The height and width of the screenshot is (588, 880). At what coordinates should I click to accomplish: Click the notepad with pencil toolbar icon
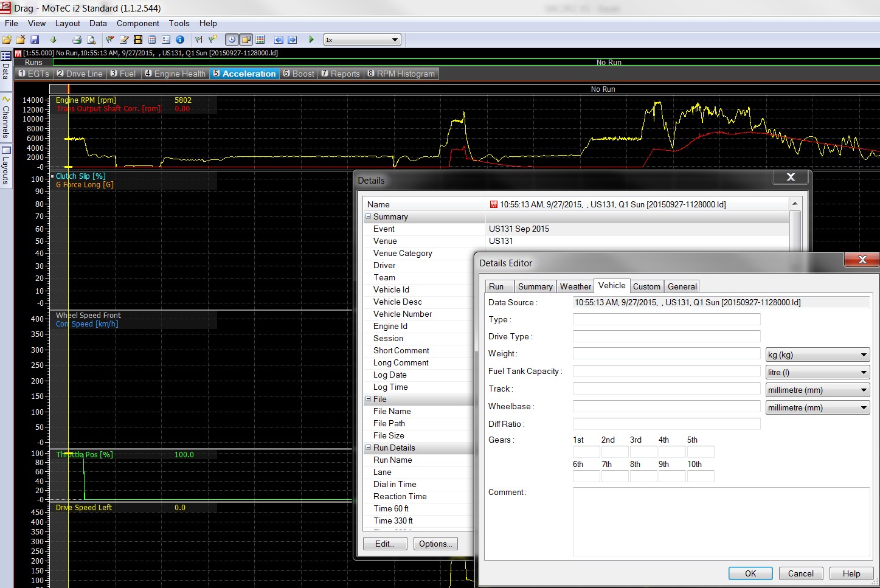coord(124,40)
